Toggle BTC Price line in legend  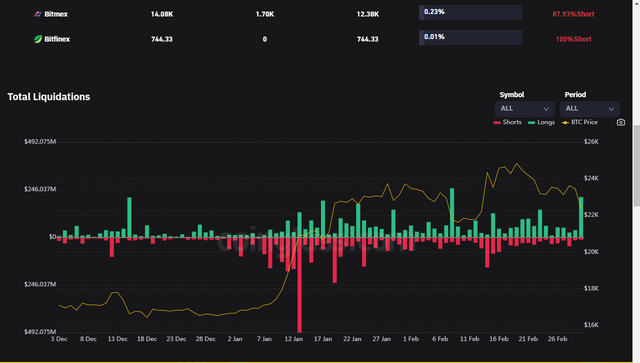580,122
